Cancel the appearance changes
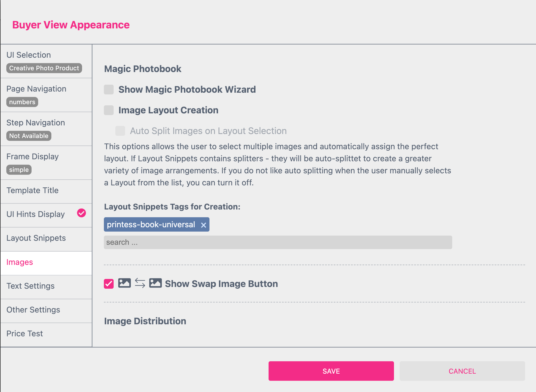 point(462,371)
